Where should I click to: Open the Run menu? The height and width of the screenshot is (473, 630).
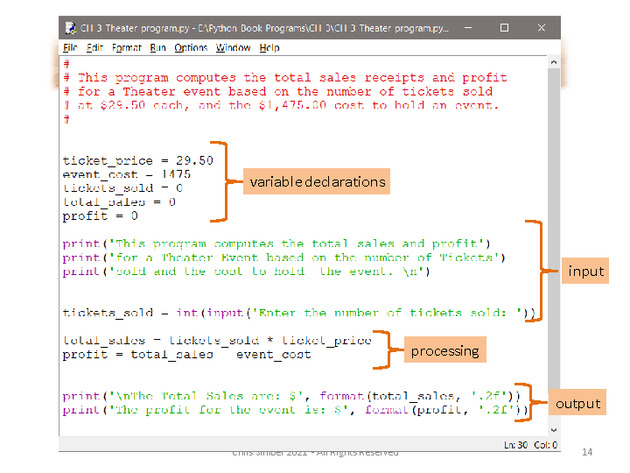(x=158, y=48)
